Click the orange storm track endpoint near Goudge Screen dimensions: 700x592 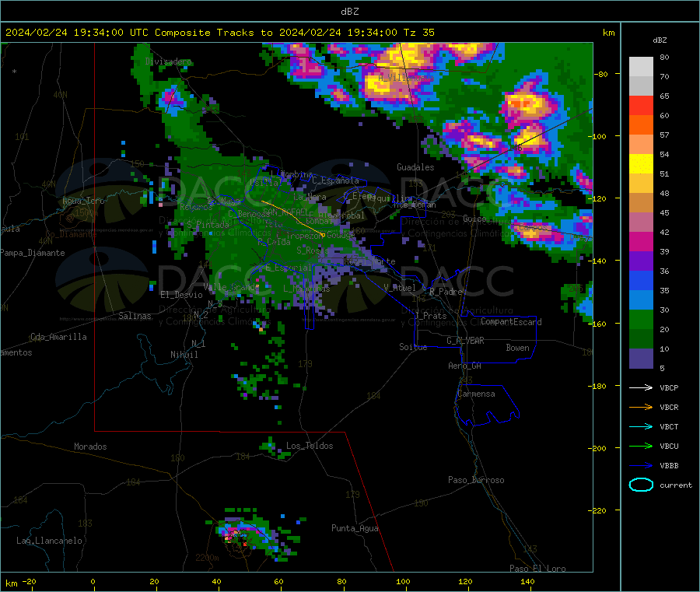point(323,234)
